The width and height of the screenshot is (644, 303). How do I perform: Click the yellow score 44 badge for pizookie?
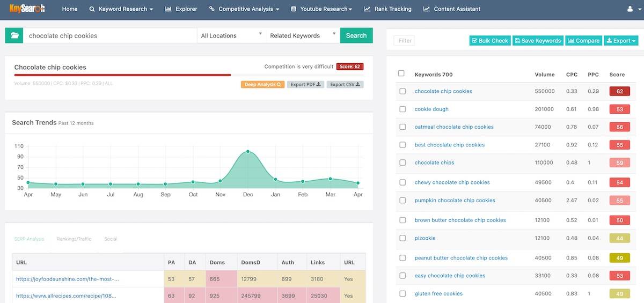tap(619, 238)
